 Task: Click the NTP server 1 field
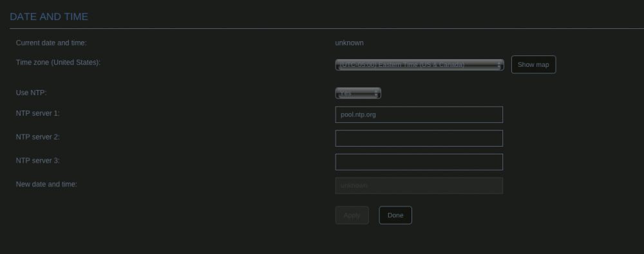click(419, 114)
